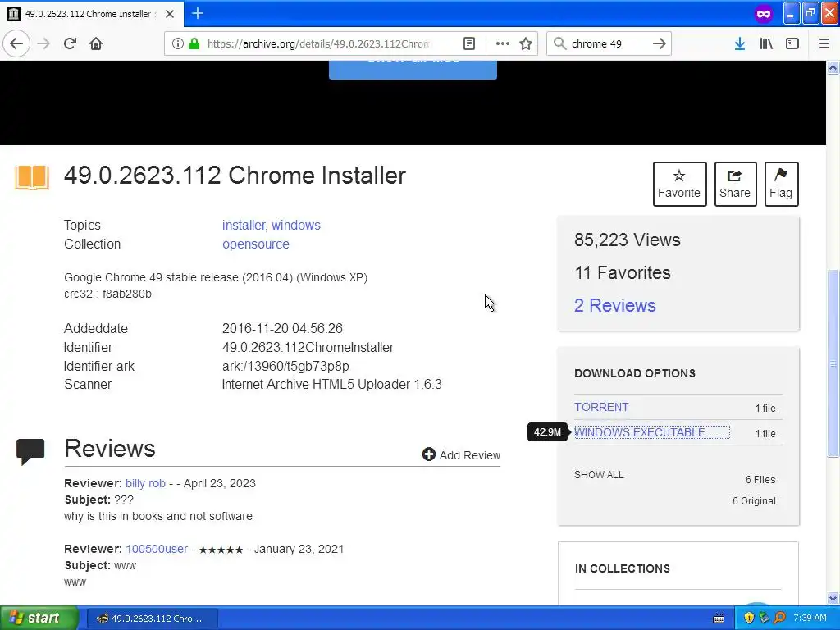Click the crc32 : f8ab280b text

(x=107, y=294)
